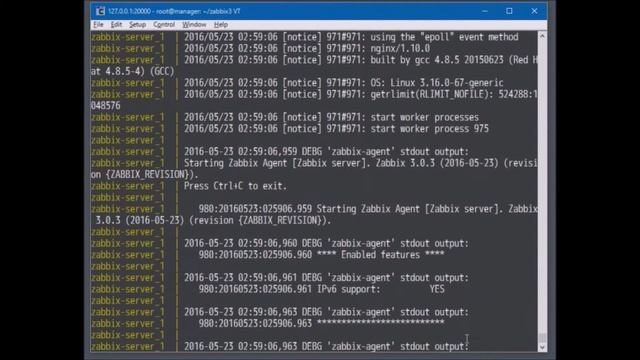Open the File menu
Screen dimensions: 640x360
pos(98,24)
